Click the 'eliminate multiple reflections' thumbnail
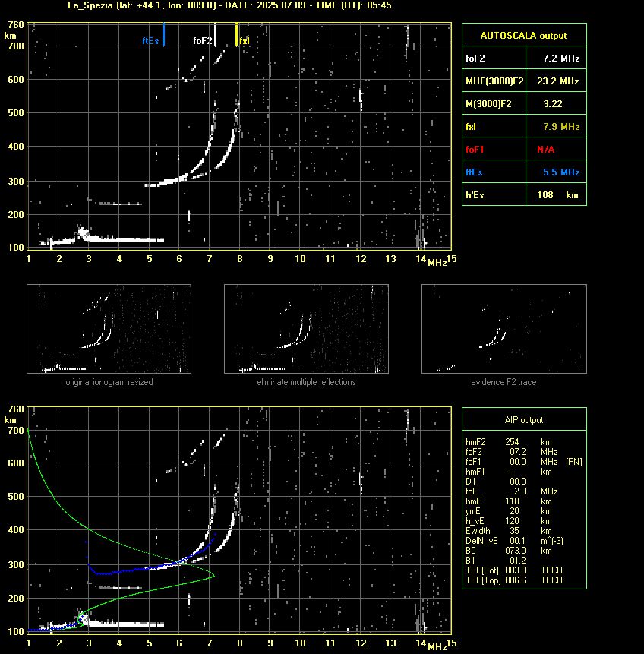The image size is (644, 654). tap(306, 329)
